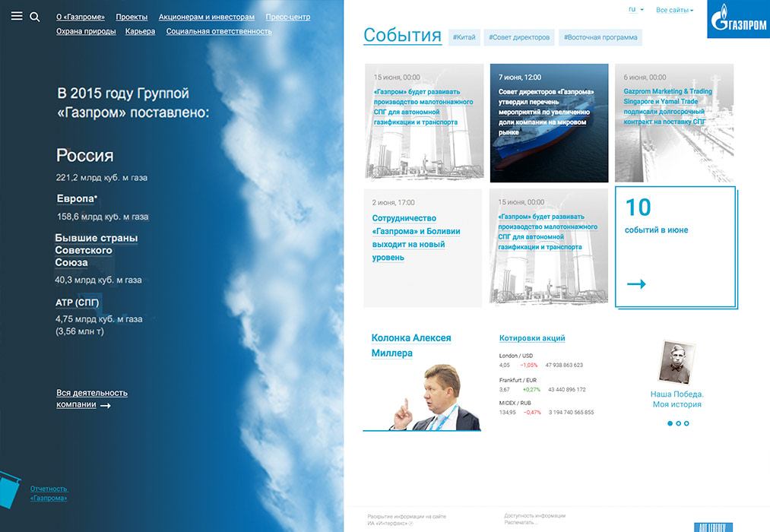Open the ru language dropdown

(635, 10)
